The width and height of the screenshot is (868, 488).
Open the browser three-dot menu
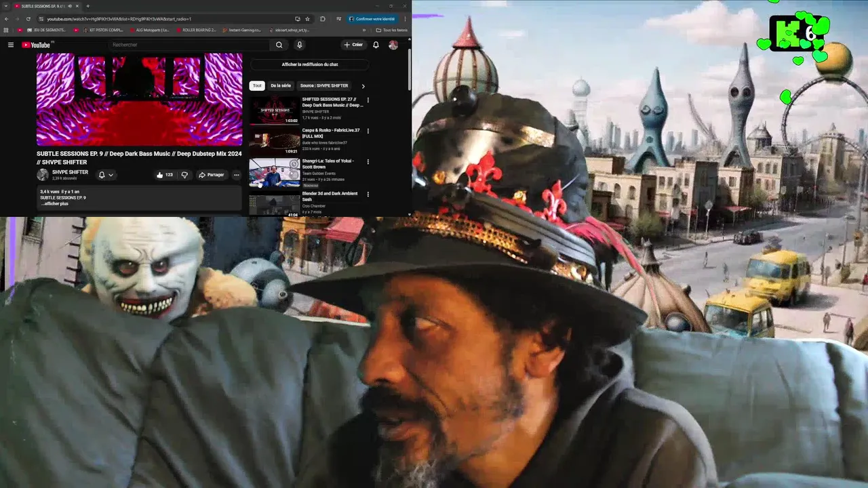click(405, 19)
